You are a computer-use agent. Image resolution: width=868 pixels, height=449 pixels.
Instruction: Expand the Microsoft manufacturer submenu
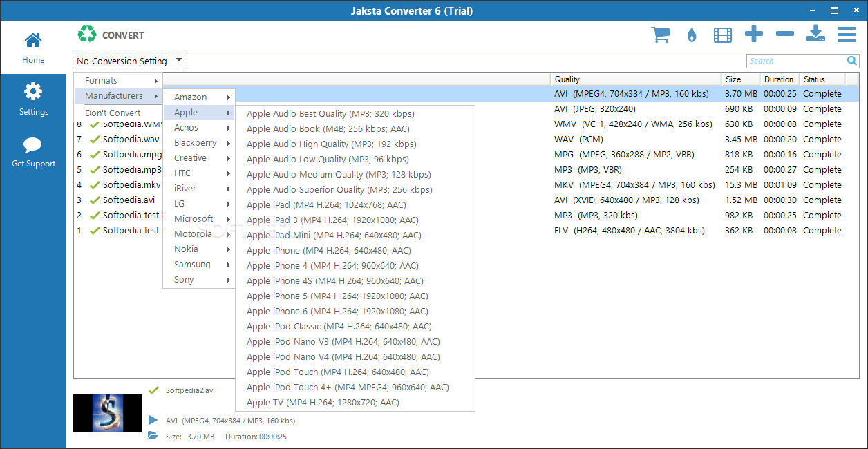[199, 219]
